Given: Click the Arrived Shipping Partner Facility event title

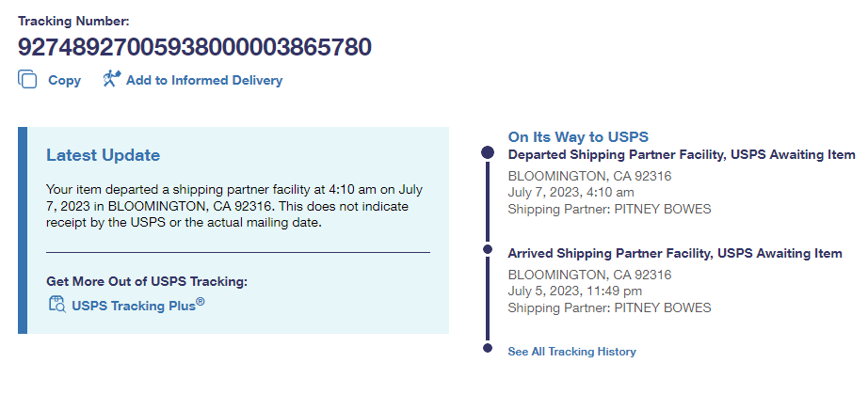Looking at the screenshot, I should 674,253.
